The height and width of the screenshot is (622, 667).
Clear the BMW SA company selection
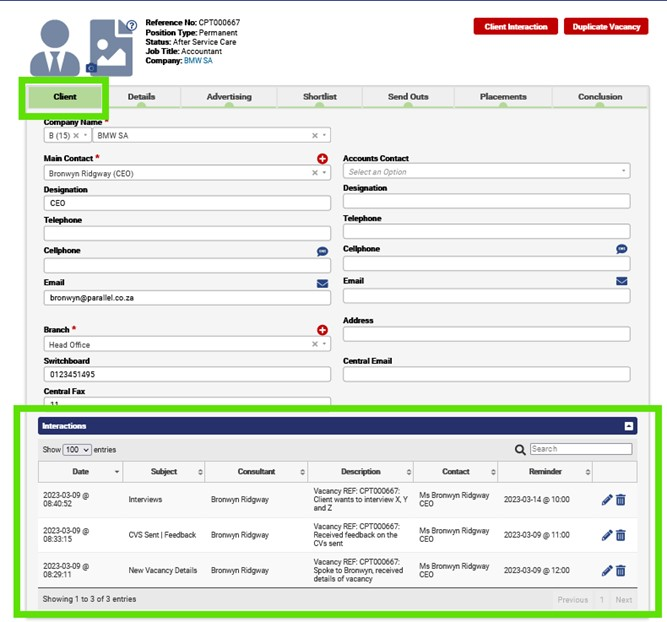coord(315,136)
